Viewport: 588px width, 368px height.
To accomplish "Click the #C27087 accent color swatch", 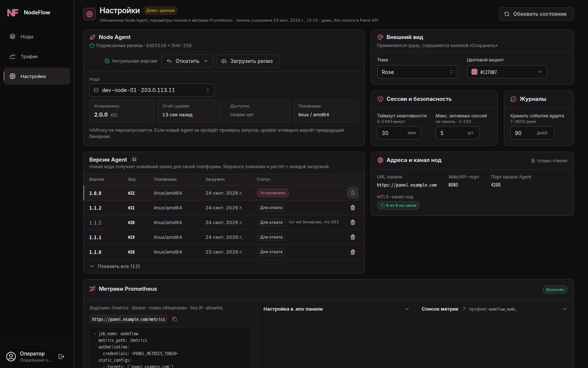I will [x=474, y=72].
